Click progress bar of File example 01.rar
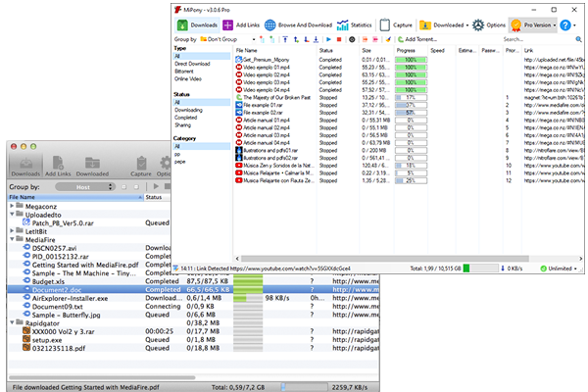 [x=411, y=105]
